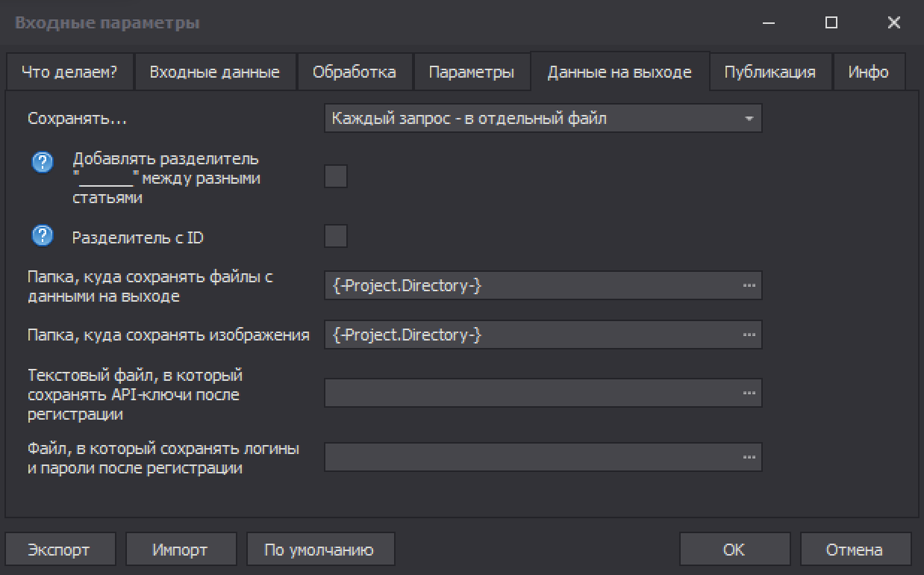Click the images folder path field
Viewport: 924px width, 575px height.
[x=530, y=335]
